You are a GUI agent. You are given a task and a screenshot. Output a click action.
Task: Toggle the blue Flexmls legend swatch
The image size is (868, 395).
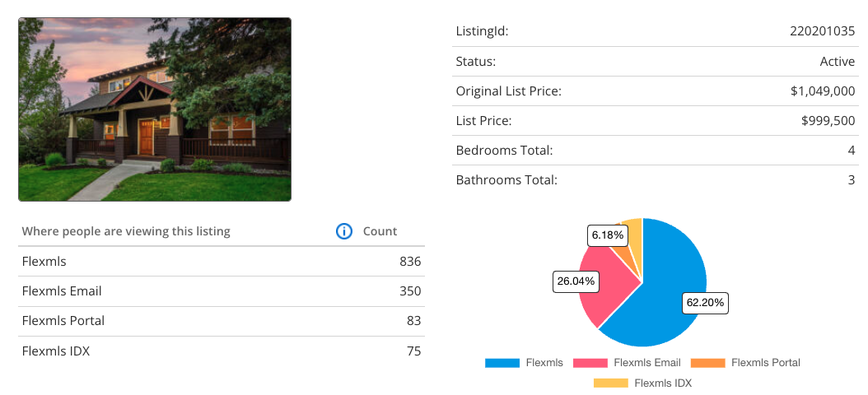click(502, 363)
